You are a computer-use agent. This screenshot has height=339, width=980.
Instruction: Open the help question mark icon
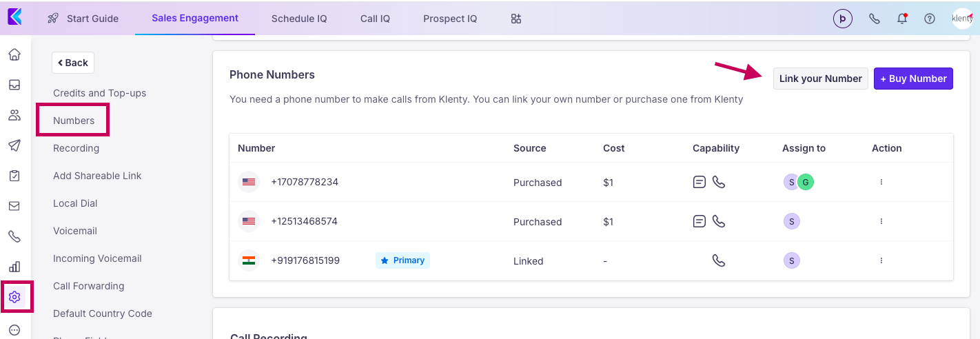930,19
